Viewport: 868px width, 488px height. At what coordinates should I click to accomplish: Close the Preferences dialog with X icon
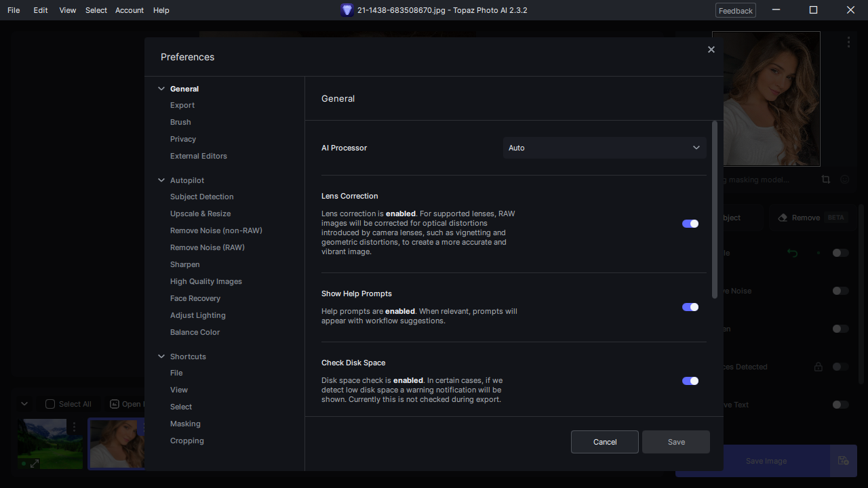(711, 49)
